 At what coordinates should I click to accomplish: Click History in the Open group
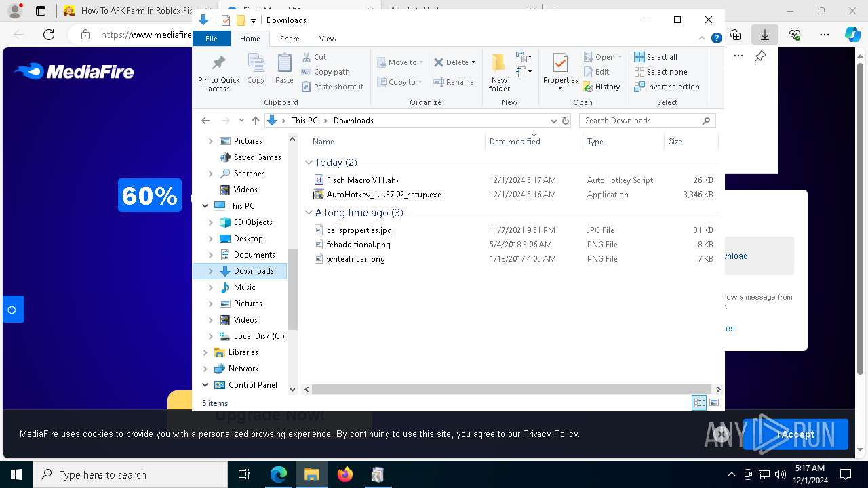pos(601,87)
